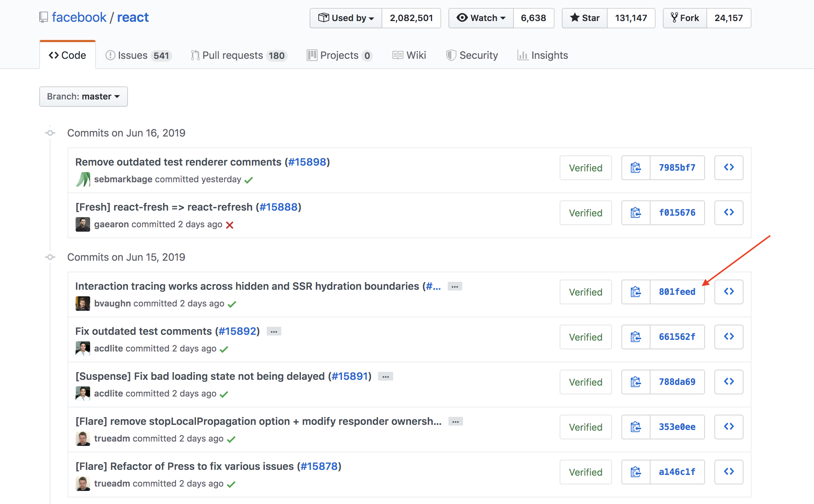814x504 pixels.
Task: Browse repository files at commit f015676
Action: point(729,213)
